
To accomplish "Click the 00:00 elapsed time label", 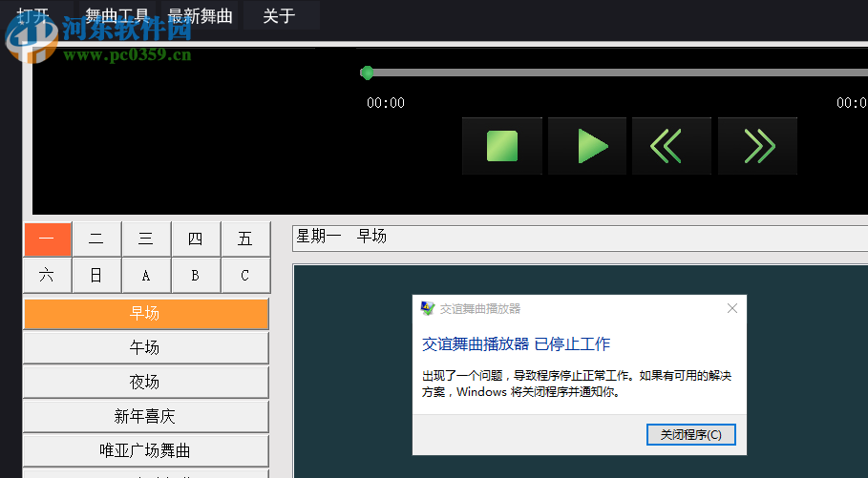I will tap(386, 103).
